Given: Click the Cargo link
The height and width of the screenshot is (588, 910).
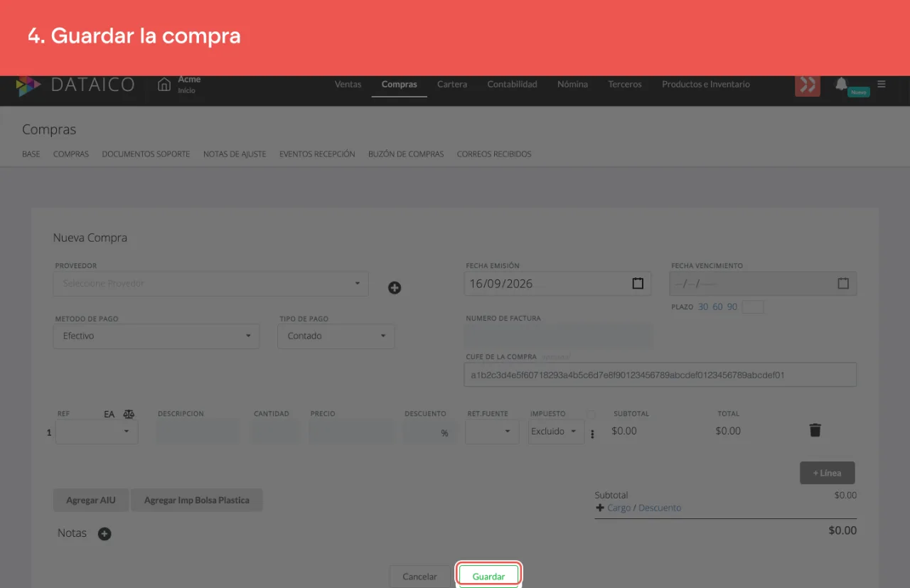Looking at the screenshot, I should point(619,508).
